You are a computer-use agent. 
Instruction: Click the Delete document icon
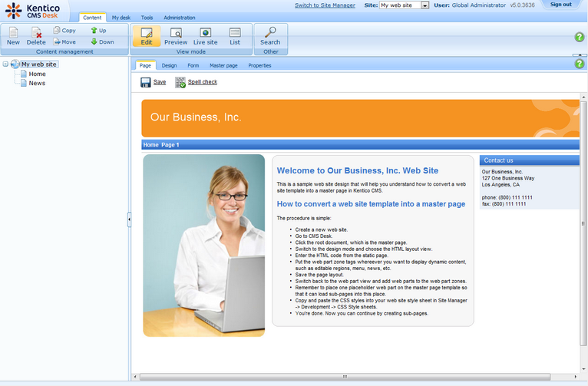(36, 33)
